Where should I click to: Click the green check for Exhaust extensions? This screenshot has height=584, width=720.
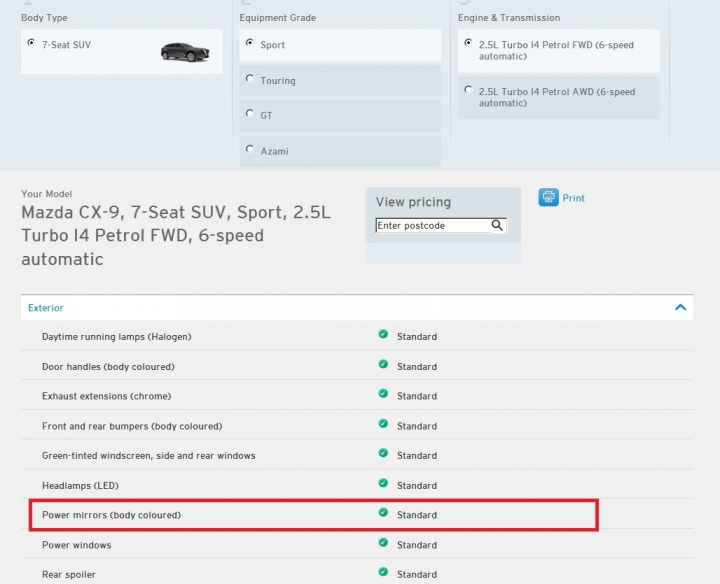[383, 394]
